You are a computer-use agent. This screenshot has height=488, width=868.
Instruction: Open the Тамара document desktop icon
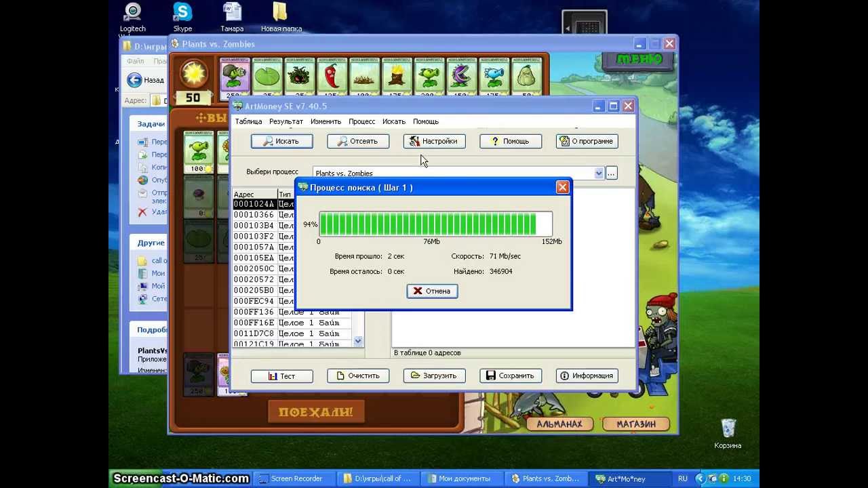coord(232,18)
